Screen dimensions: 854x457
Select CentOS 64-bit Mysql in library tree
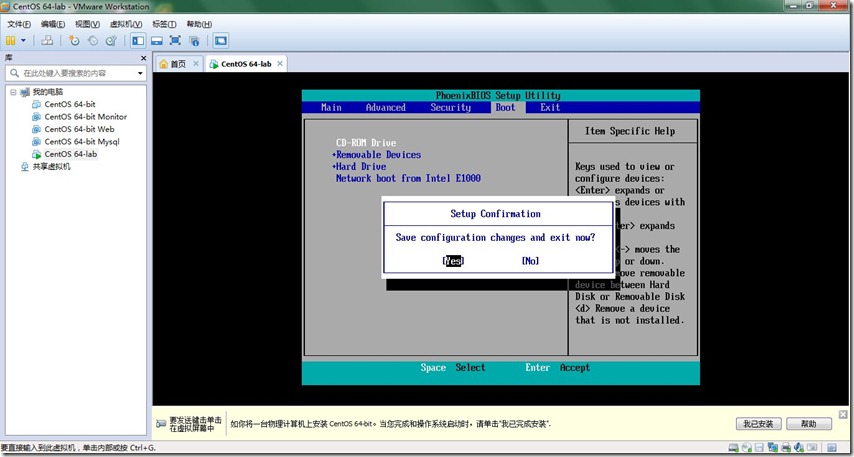82,142
